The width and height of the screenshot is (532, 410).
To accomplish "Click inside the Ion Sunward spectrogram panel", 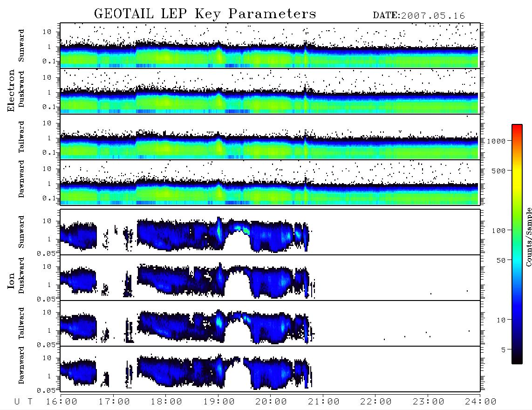I will click(x=270, y=232).
